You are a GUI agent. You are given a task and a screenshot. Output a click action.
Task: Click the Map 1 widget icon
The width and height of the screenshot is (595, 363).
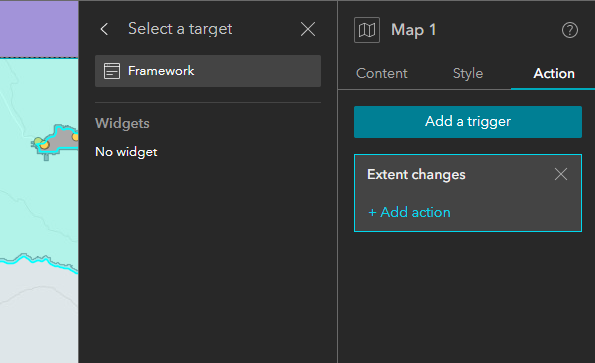point(367,30)
